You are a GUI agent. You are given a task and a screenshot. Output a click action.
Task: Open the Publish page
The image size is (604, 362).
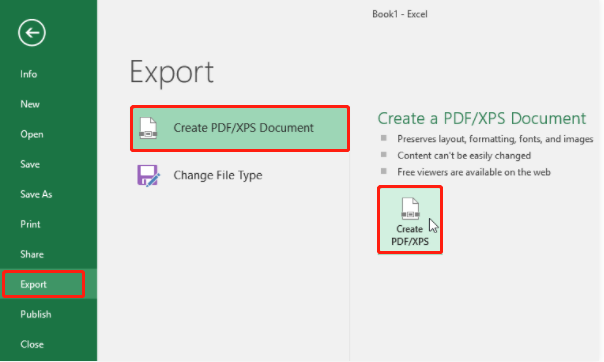(35, 314)
